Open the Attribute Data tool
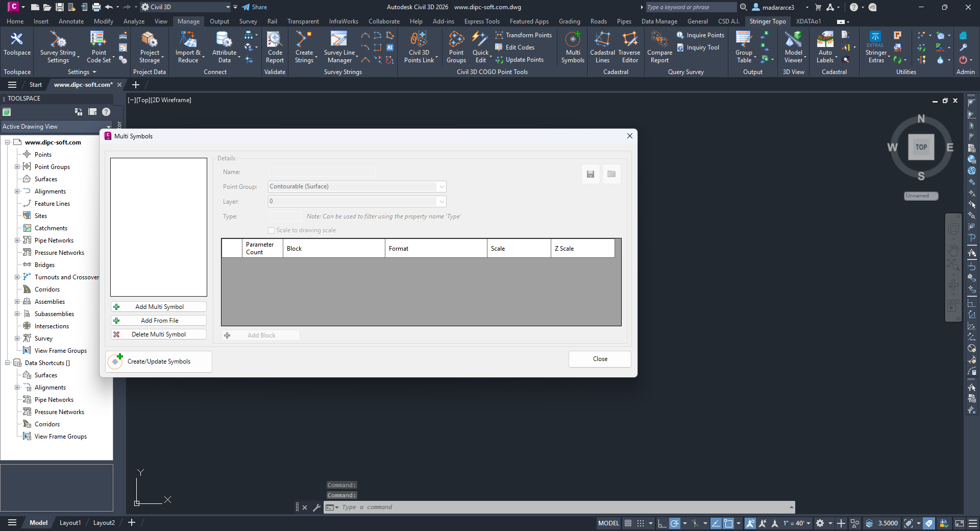 224,47
